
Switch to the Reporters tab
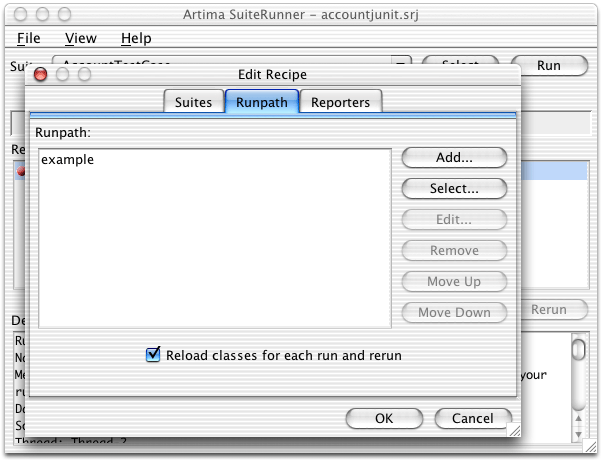click(x=341, y=102)
